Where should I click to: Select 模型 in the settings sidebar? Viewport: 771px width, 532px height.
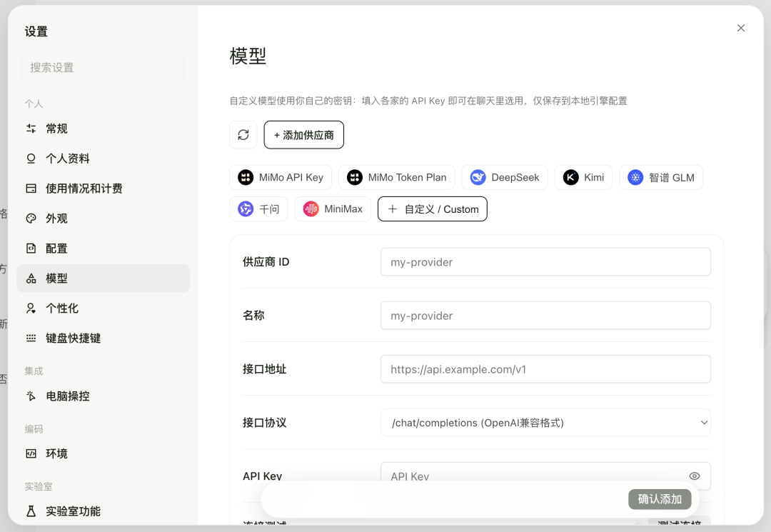(x=103, y=278)
